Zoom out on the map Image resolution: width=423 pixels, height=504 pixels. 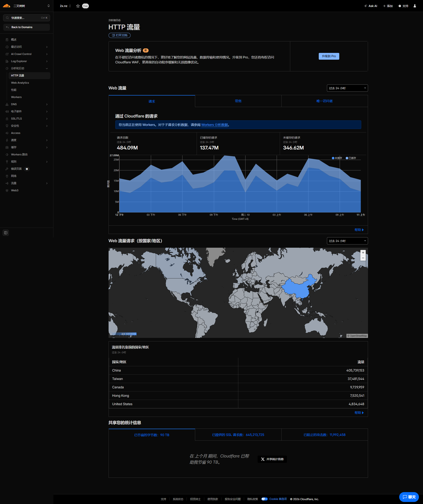(363, 258)
